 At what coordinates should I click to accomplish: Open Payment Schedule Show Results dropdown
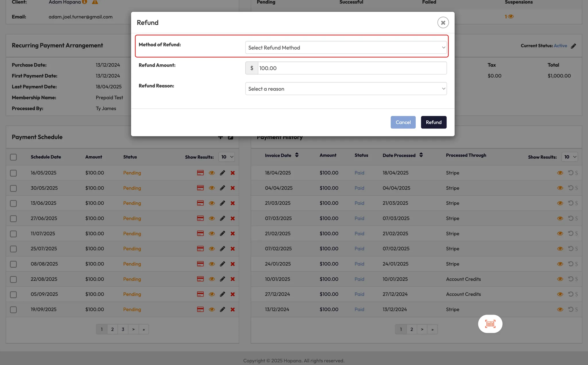pos(227,157)
